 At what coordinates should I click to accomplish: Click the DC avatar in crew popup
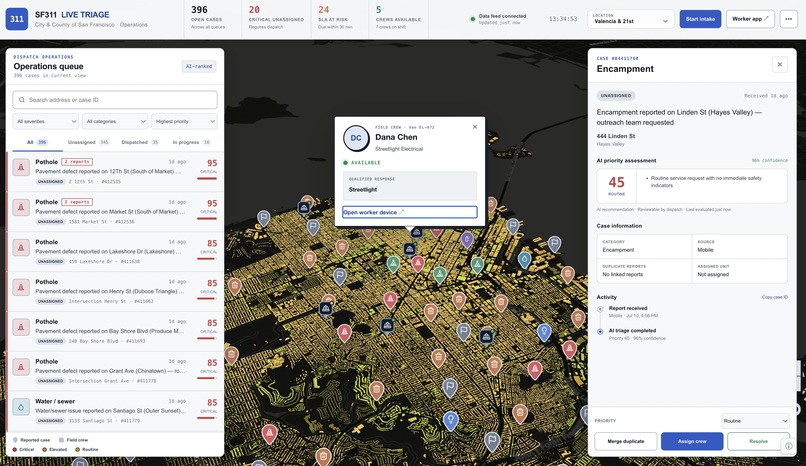pos(356,138)
